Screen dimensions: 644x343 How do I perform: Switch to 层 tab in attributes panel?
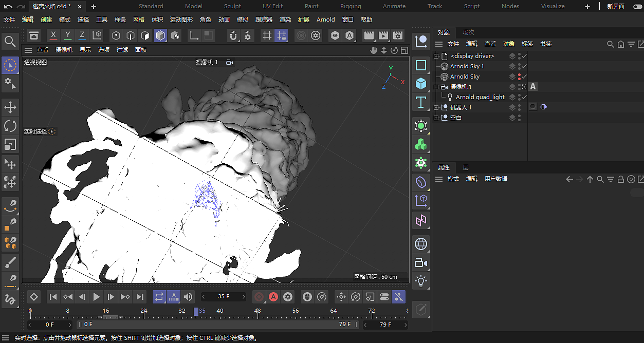[466, 167]
